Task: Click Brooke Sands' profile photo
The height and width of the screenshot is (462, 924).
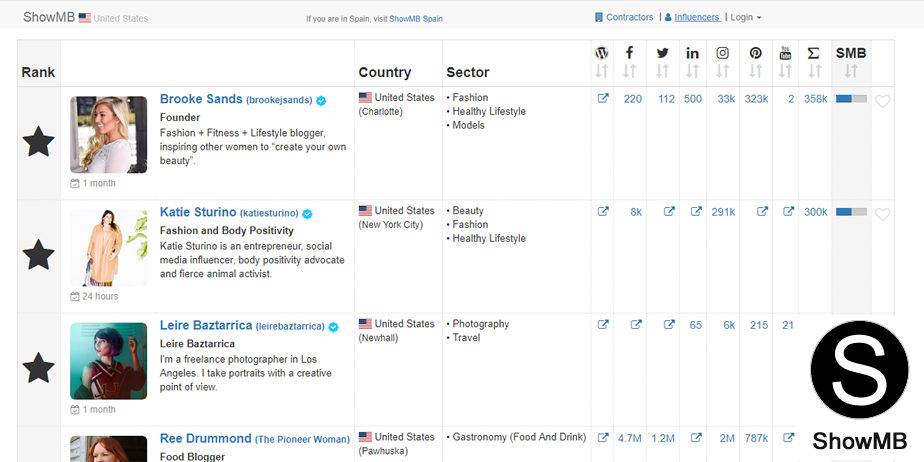Action: [108, 134]
